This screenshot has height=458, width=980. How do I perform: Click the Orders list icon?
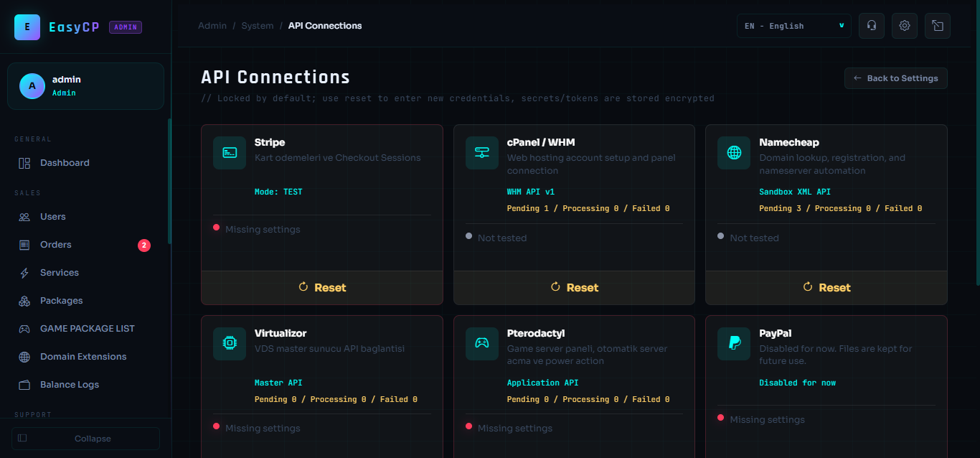coord(24,245)
